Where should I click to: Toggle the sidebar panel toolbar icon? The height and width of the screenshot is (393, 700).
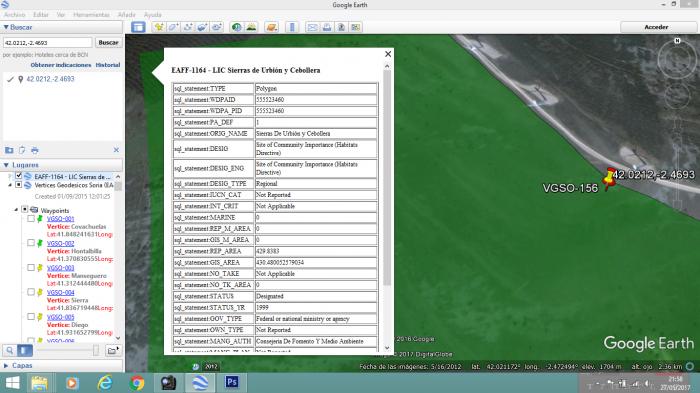[138, 27]
